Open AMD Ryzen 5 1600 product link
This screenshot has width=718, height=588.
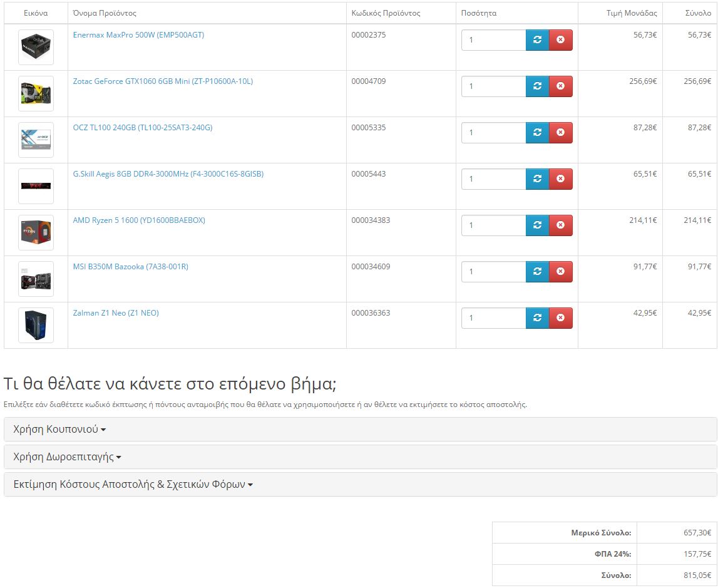[x=139, y=220]
